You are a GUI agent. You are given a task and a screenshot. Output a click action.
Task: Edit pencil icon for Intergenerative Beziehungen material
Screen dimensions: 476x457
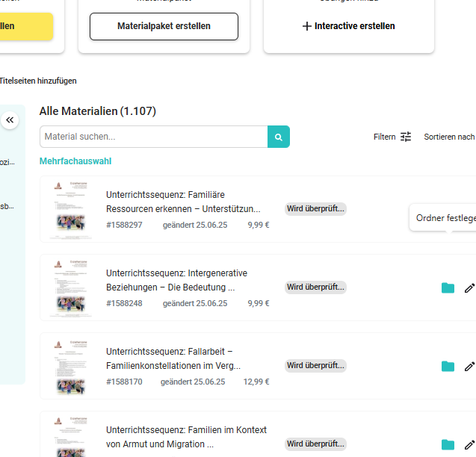pos(469,287)
